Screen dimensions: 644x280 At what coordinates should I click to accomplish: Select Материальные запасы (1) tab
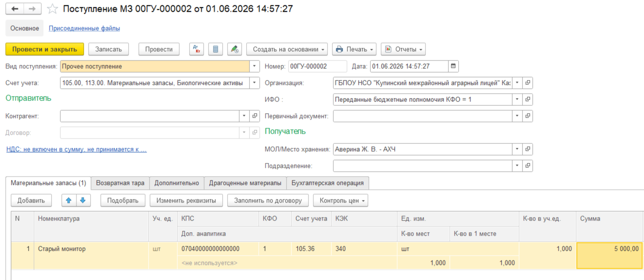coord(48,183)
